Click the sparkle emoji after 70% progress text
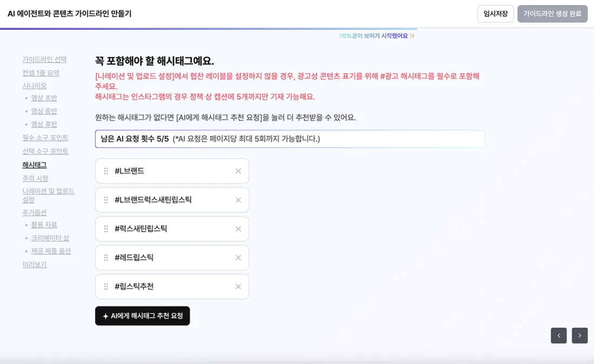The height and width of the screenshot is (364, 594). [412, 36]
